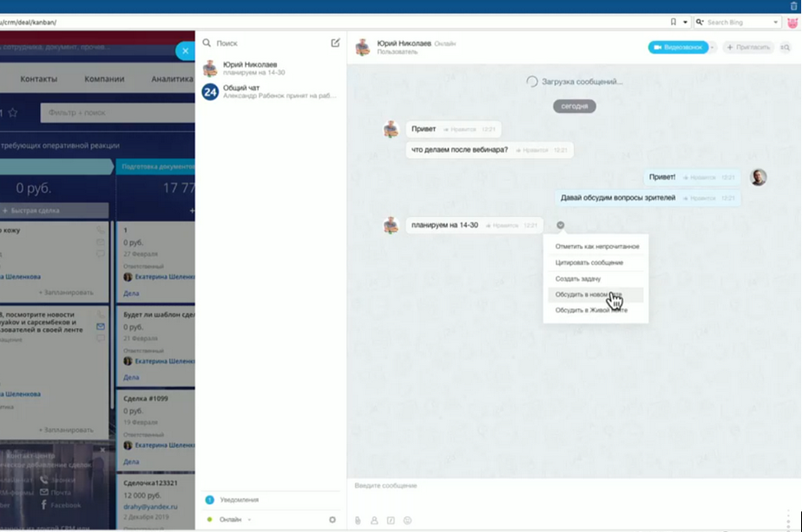This screenshot has width=802, height=532.
Task: Like your own Привет! reply
Action: coord(700,178)
